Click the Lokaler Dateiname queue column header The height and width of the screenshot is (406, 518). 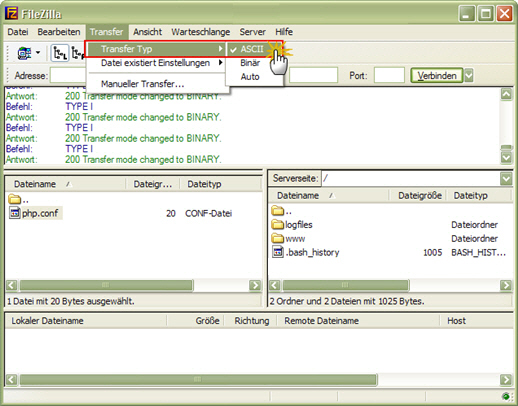86,321
